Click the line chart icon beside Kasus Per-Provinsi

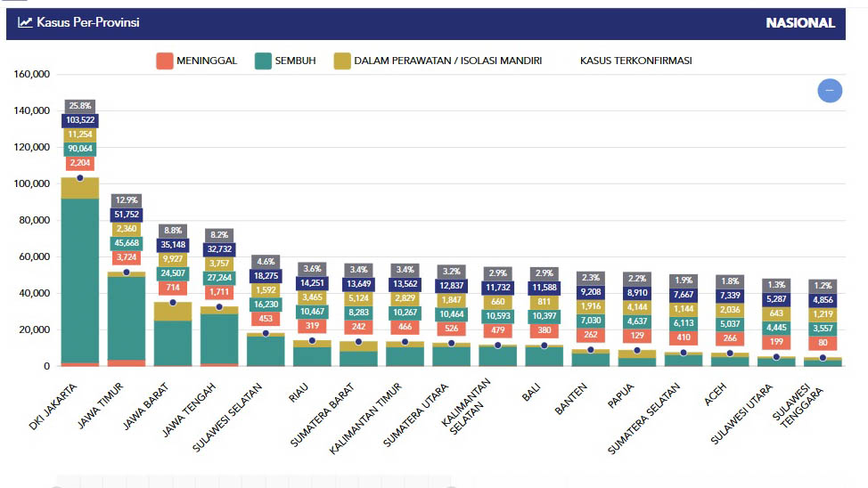coord(25,23)
